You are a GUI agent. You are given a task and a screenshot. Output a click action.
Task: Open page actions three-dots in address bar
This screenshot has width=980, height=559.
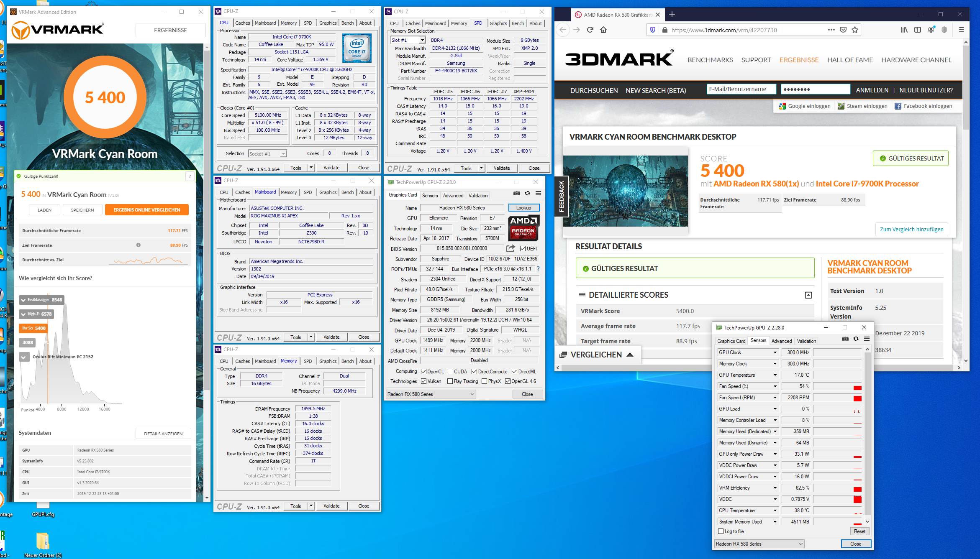(x=831, y=30)
